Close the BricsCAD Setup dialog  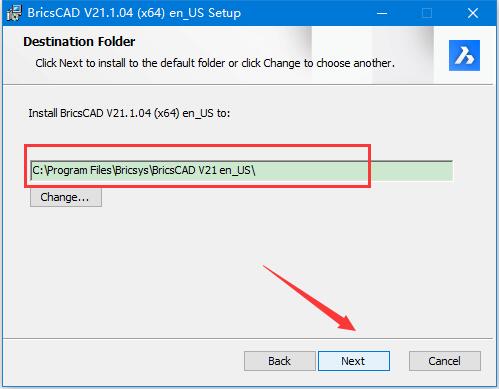pyautogui.click(x=473, y=13)
